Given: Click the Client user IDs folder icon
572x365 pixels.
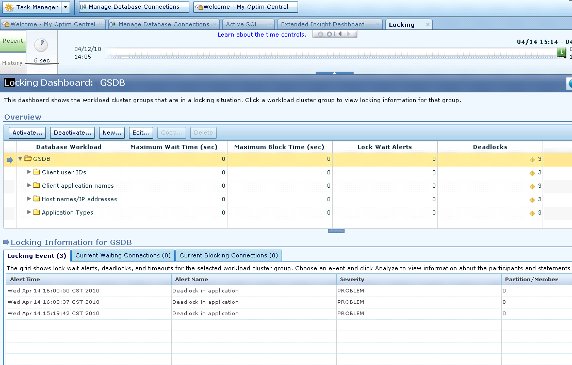Looking at the screenshot, I should 36,172.
